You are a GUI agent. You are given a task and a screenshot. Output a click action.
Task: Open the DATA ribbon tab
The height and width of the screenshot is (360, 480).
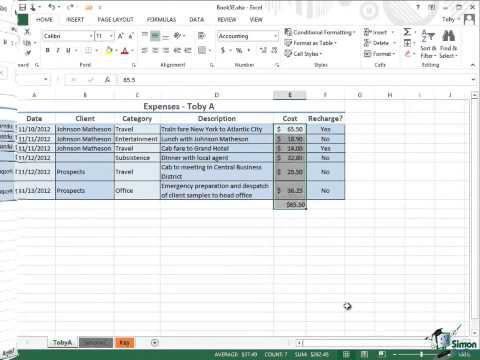point(197,20)
